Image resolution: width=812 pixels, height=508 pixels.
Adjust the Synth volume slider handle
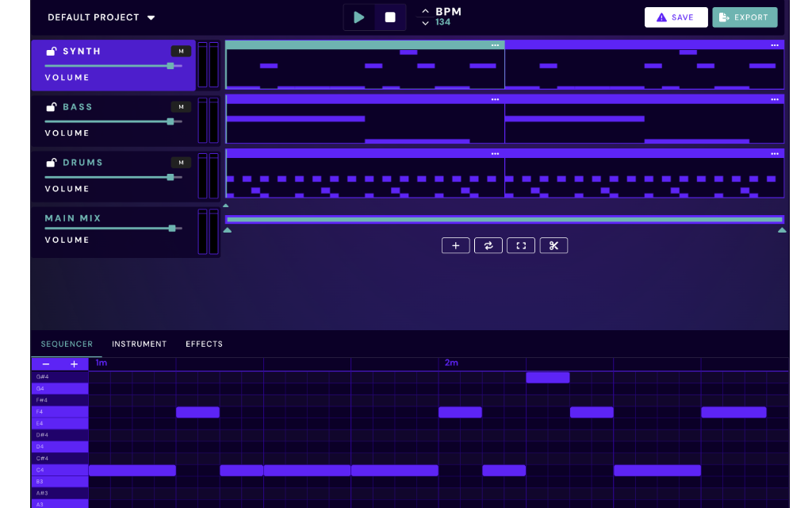click(170, 66)
